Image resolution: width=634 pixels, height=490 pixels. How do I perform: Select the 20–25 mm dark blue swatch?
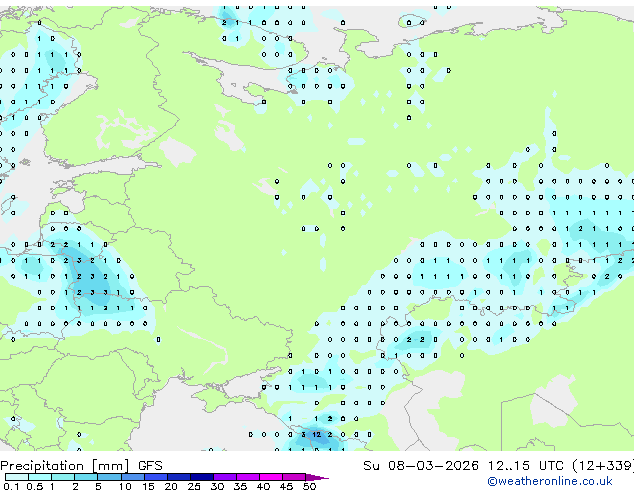point(179,477)
